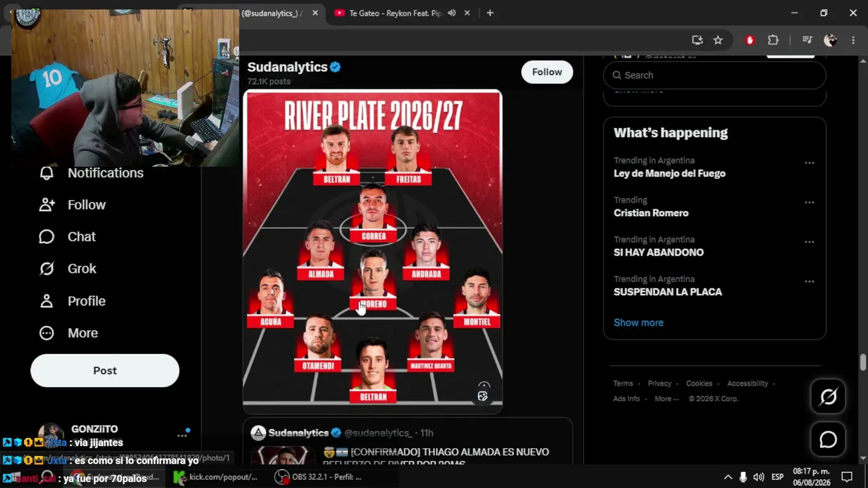The height and width of the screenshot is (488, 868).
Task: Open the Cristian Romero trending topic
Action: pyautogui.click(x=651, y=213)
